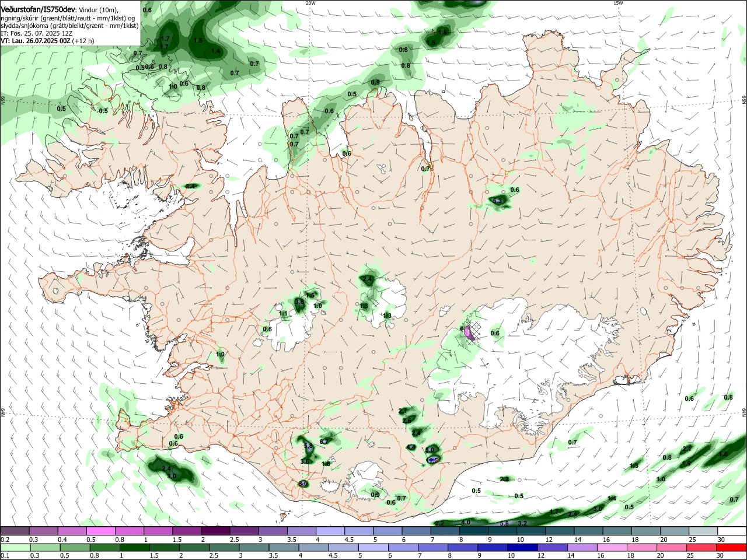747x560 pixels.
Task: Select the lavender 4 swatch in the snow legend row
Action: (330, 531)
